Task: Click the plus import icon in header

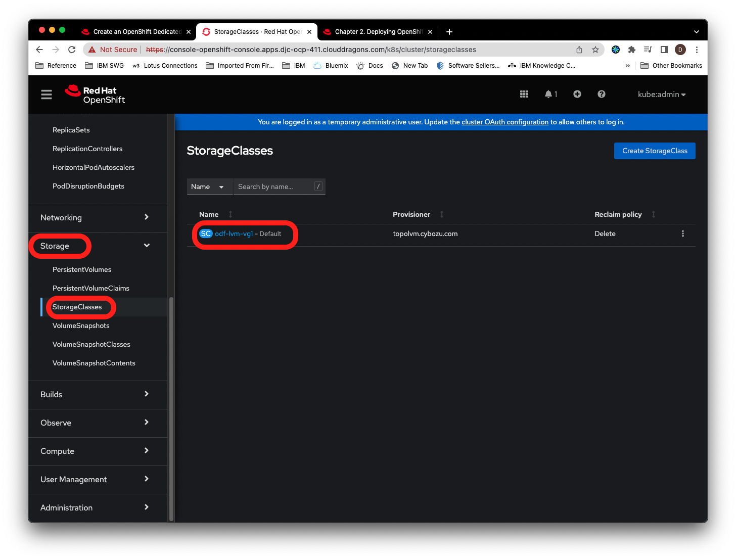Action: [x=577, y=94]
